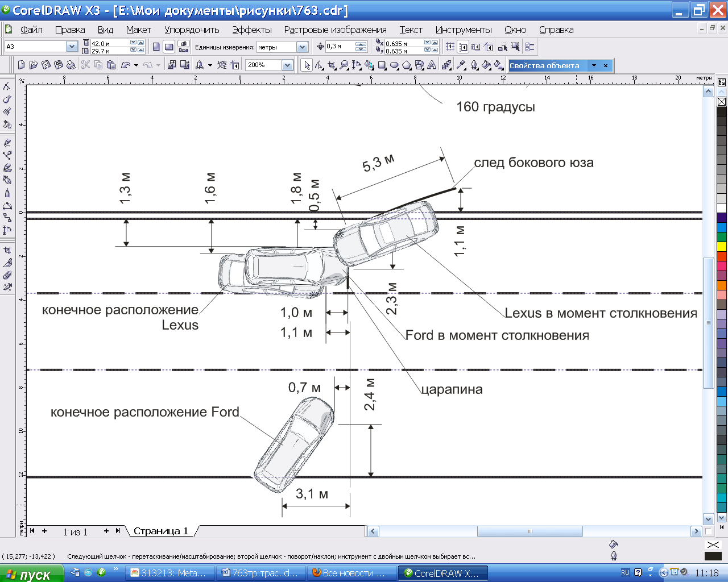Select the Eraser tool in left toolbox
This screenshot has height=582, width=728.
(x=7, y=275)
